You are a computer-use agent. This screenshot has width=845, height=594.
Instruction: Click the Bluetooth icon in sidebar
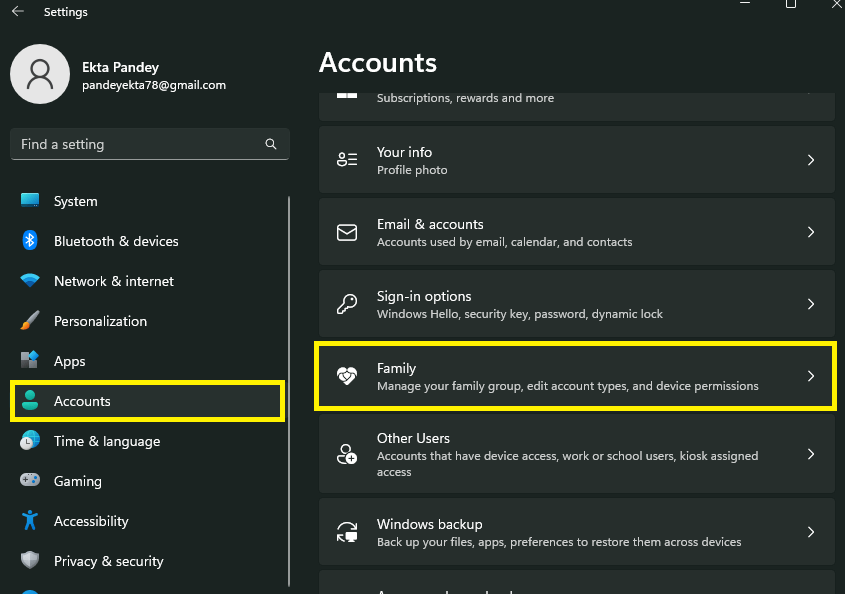[x=30, y=241]
